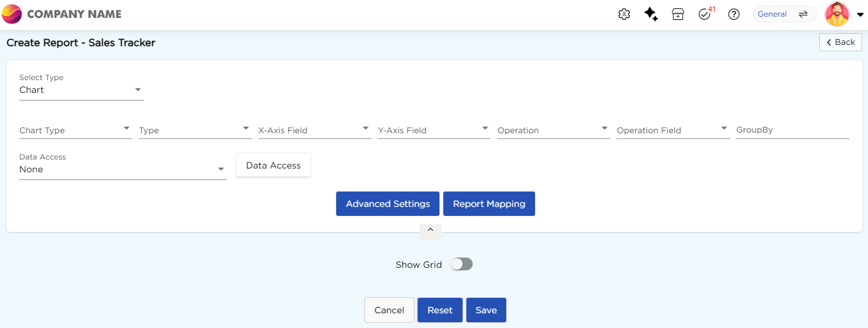Open the X-Axis Field dropdown

[314, 130]
